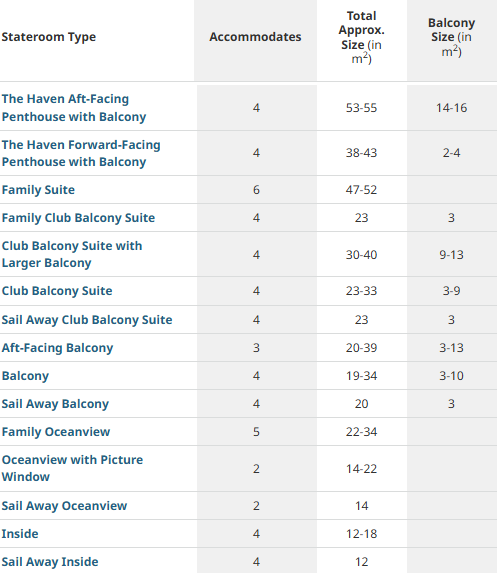Click the Family Oceanview stateroom link

pyautogui.click(x=56, y=432)
